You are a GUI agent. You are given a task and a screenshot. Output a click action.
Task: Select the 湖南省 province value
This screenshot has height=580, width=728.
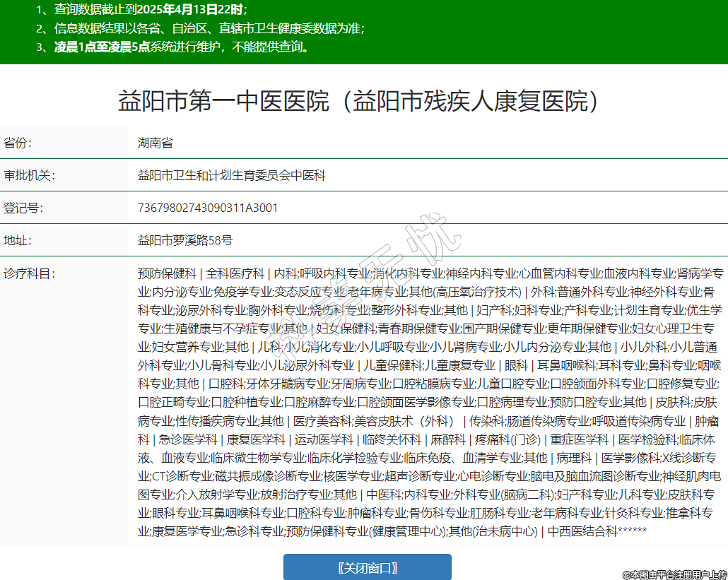point(155,143)
